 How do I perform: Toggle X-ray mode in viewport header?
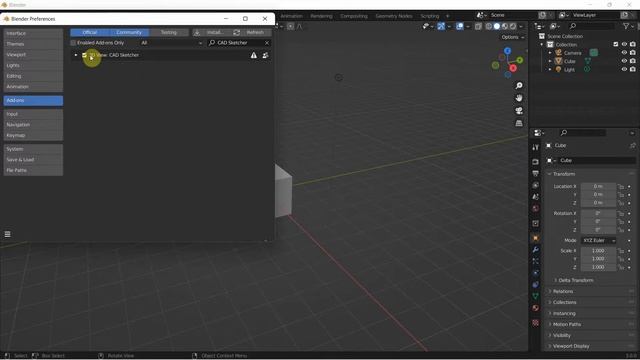coord(478,26)
